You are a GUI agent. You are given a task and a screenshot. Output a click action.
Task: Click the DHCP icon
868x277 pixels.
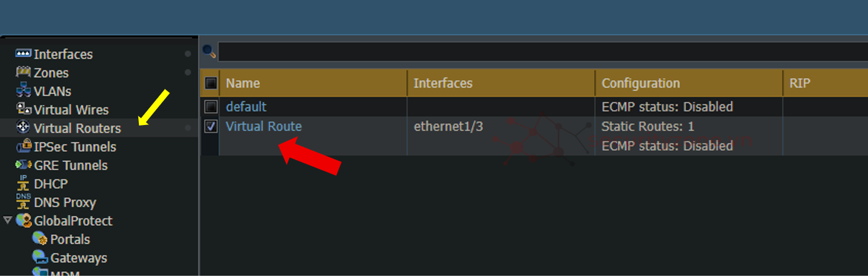click(23, 184)
